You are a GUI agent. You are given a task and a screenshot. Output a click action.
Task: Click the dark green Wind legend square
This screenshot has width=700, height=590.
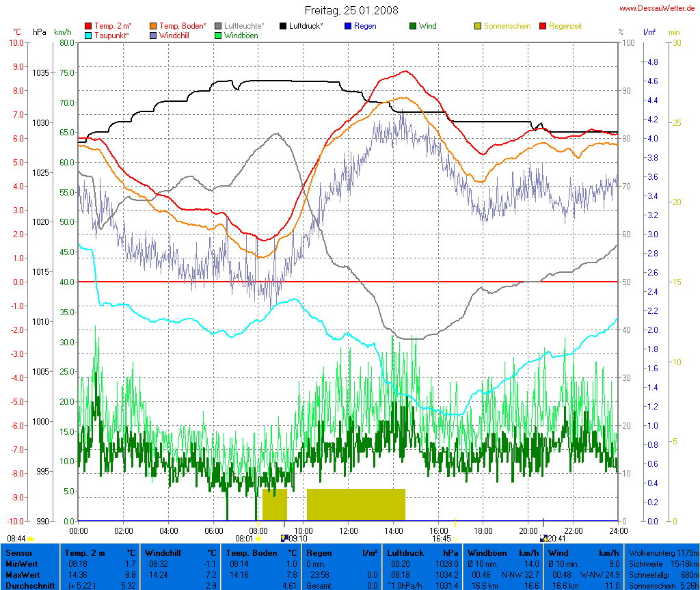[413, 26]
